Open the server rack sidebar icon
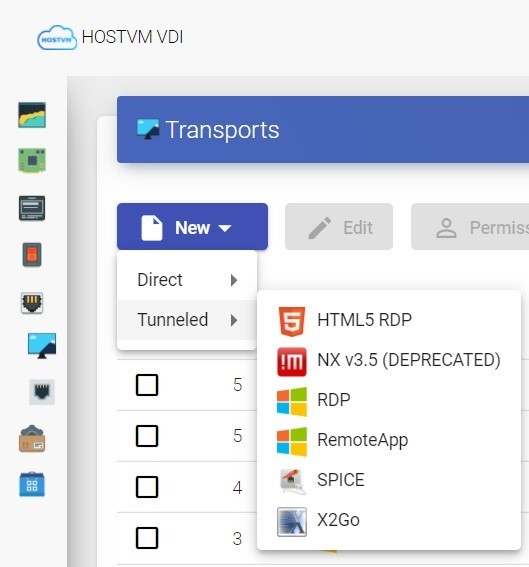This screenshot has width=529, height=567. [x=32, y=208]
